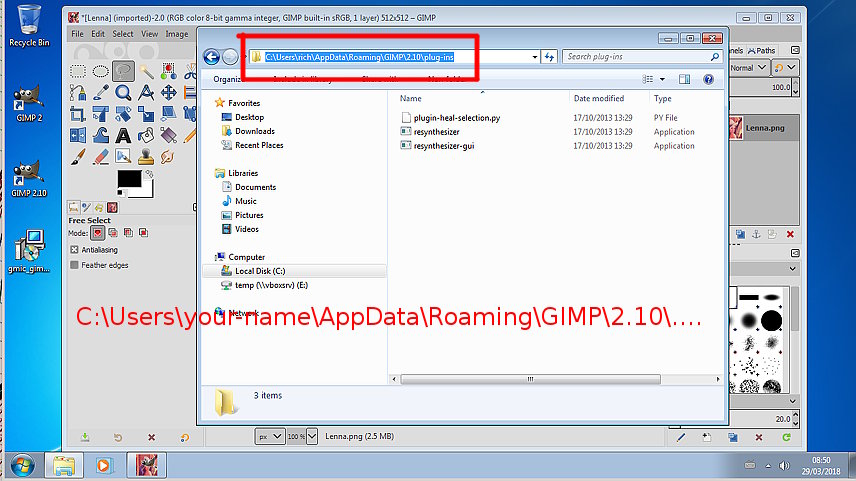This screenshot has width=856, height=481.
Task: Select the Measure compass tool
Action: [x=146, y=93]
